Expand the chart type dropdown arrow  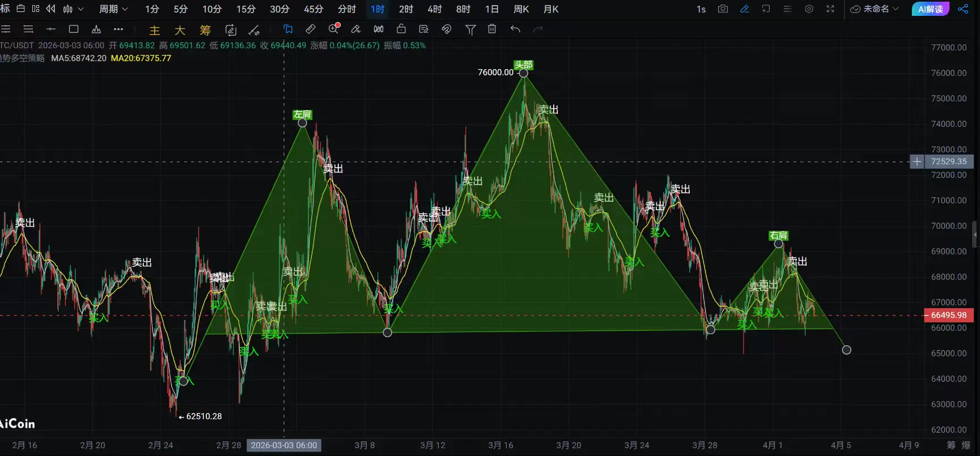click(x=80, y=9)
